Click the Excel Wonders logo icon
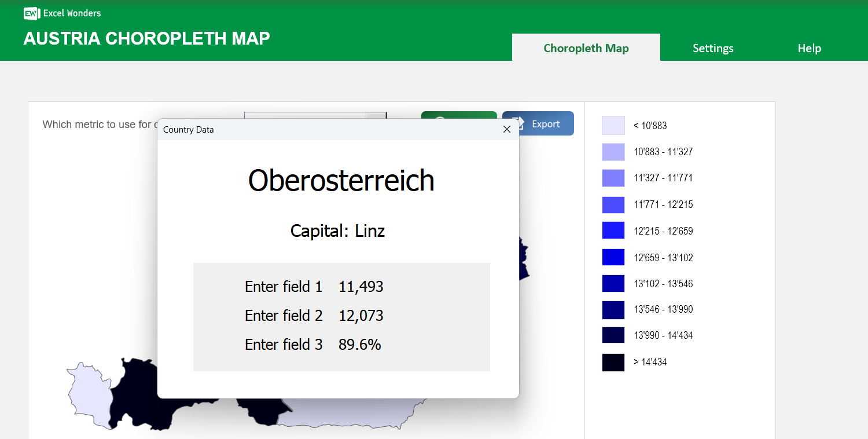This screenshot has height=439, width=868. (x=31, y=13)
